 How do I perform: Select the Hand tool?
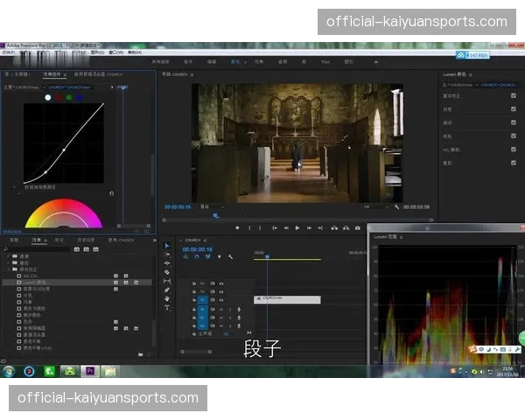coord(167,298)
